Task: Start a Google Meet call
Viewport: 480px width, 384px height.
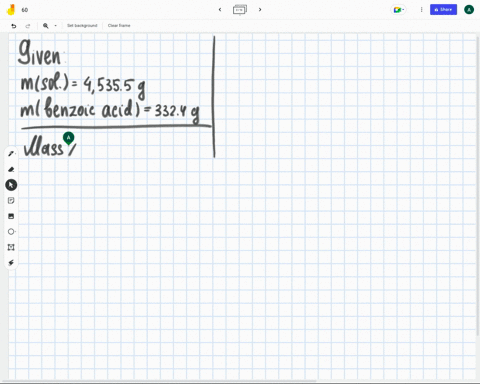Action: click(398, 10)
